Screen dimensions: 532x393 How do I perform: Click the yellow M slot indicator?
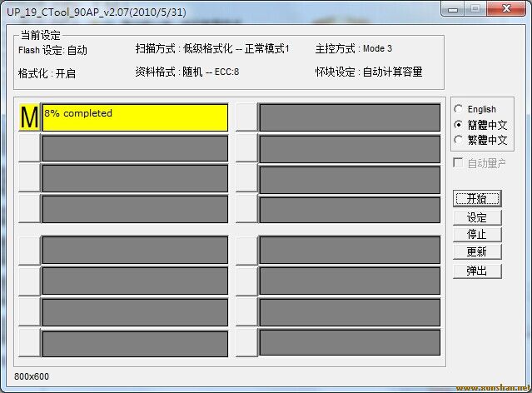(29, 117)
